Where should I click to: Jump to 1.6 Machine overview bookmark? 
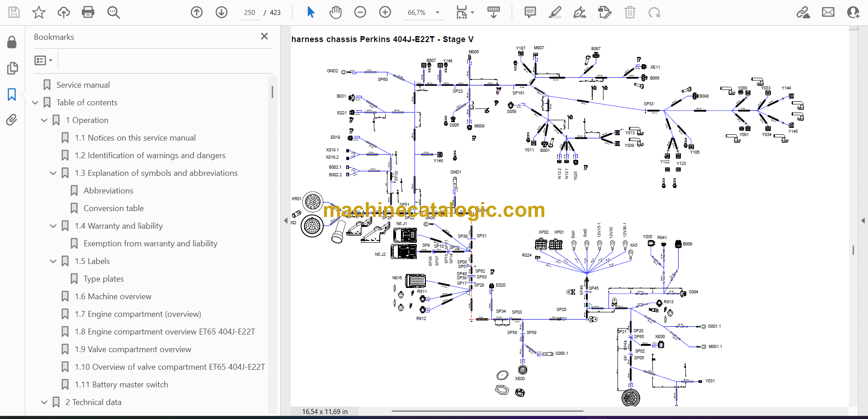tap(113, 297)
